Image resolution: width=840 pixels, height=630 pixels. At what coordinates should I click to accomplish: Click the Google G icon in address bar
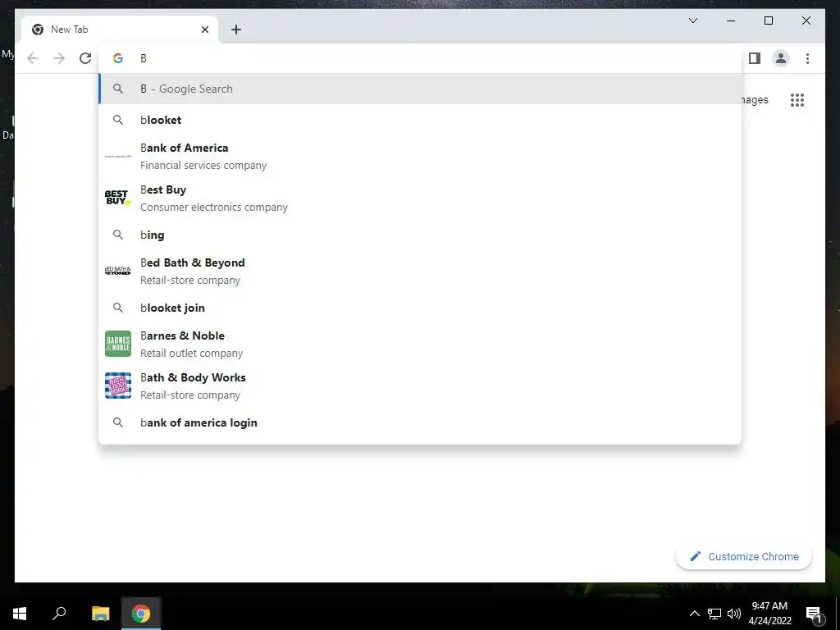pyautogui.click(x=118, y=58)
